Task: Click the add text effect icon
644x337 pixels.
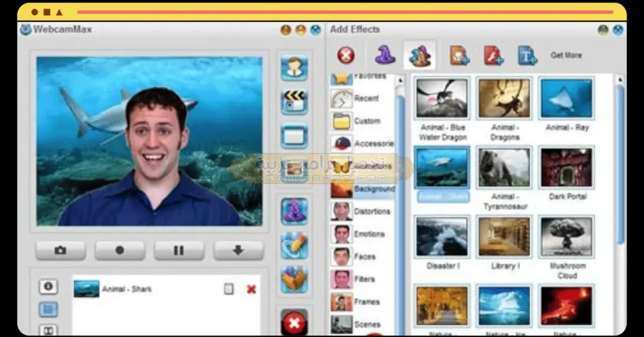Action: (x=528, y=55)
